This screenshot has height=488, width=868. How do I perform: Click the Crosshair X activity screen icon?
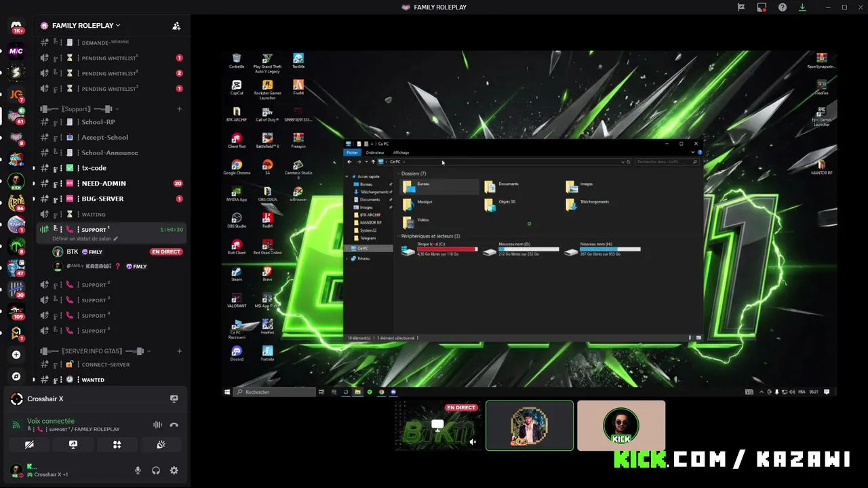pos(174,399)
